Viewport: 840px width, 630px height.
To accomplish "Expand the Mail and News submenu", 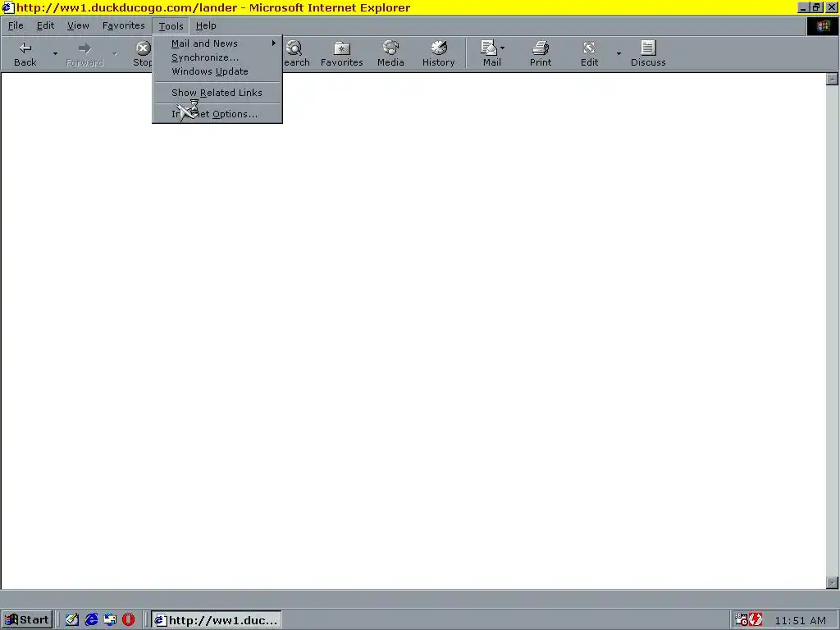I will (217, 43).
